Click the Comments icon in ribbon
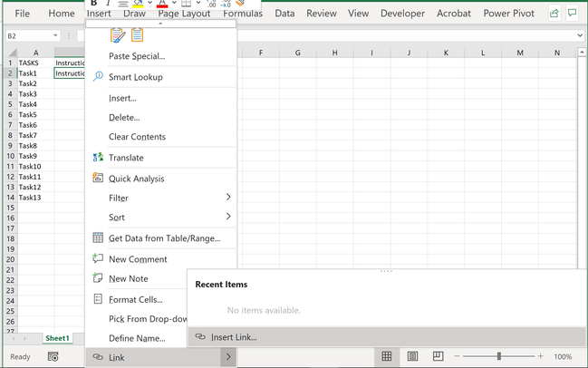 572,14
